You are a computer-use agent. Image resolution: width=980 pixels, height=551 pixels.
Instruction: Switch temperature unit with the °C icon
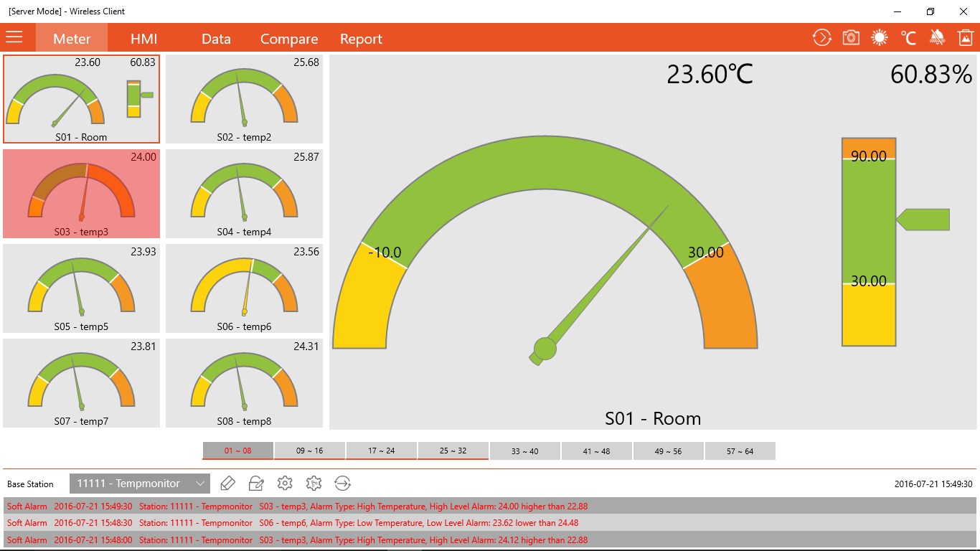pyautogui.click(x=908, y=38)
